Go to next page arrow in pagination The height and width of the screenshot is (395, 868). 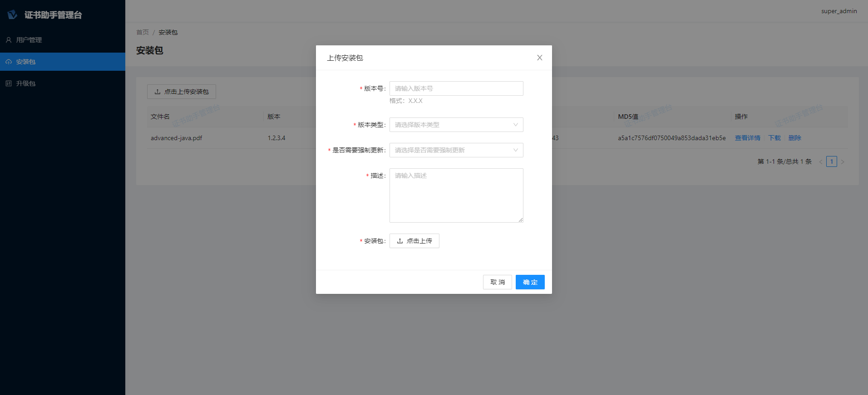pos(843,162)
